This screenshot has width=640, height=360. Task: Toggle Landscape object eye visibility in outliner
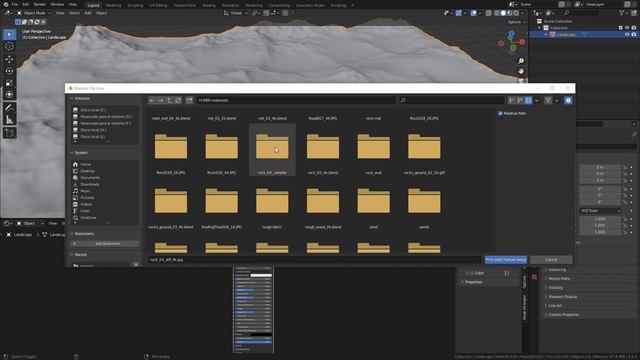pyautogui.click(x=627, y=35)
